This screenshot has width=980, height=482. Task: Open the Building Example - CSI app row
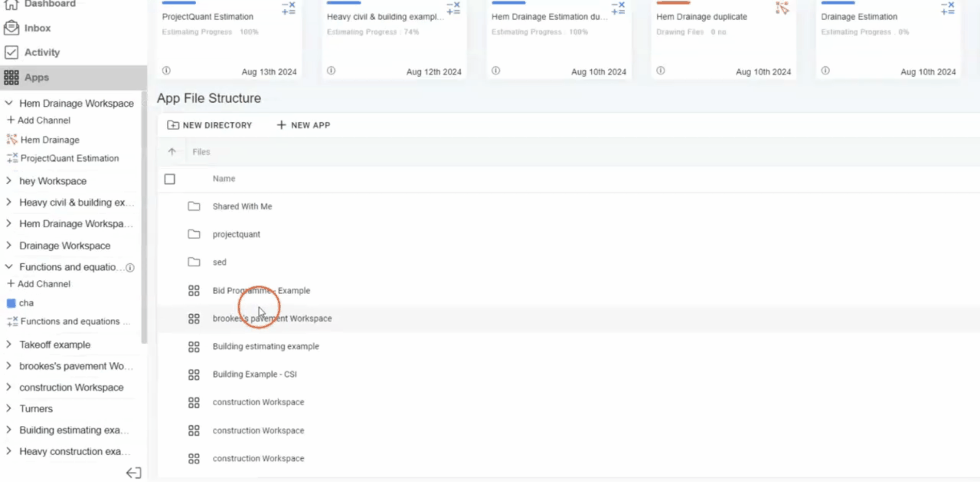(254, 374)
